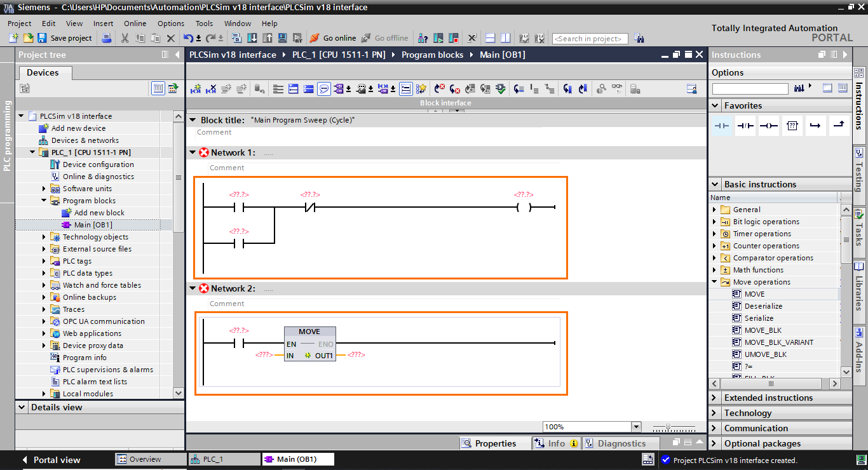Click Go online button
Screen dimensions: 868x470
click(x=333, y=38)
